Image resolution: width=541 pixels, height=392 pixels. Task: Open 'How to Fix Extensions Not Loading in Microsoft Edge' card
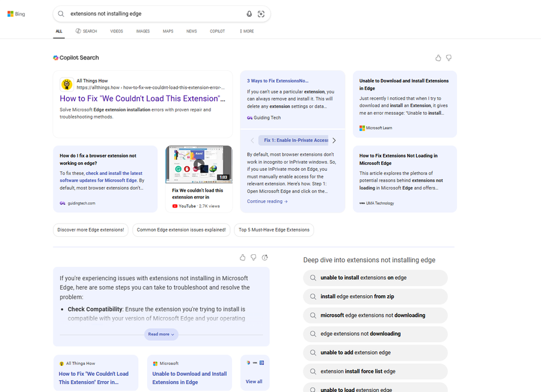405,179
